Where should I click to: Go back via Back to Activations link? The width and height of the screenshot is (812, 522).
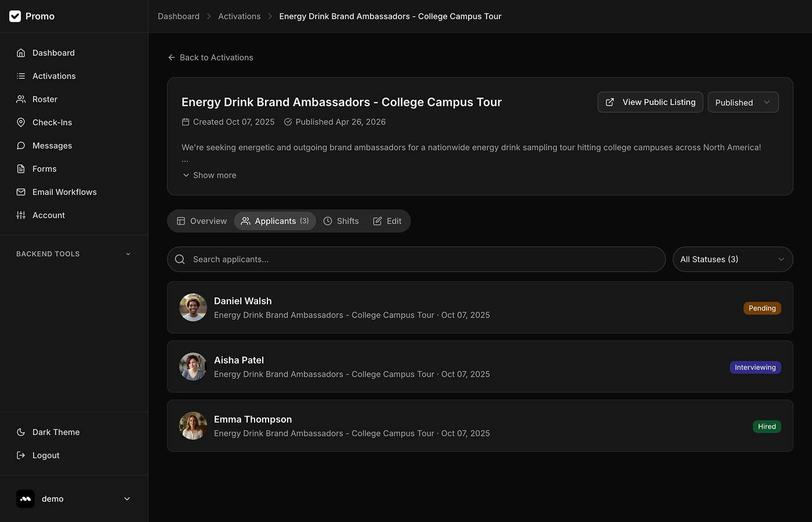click(x=211, y=57)
